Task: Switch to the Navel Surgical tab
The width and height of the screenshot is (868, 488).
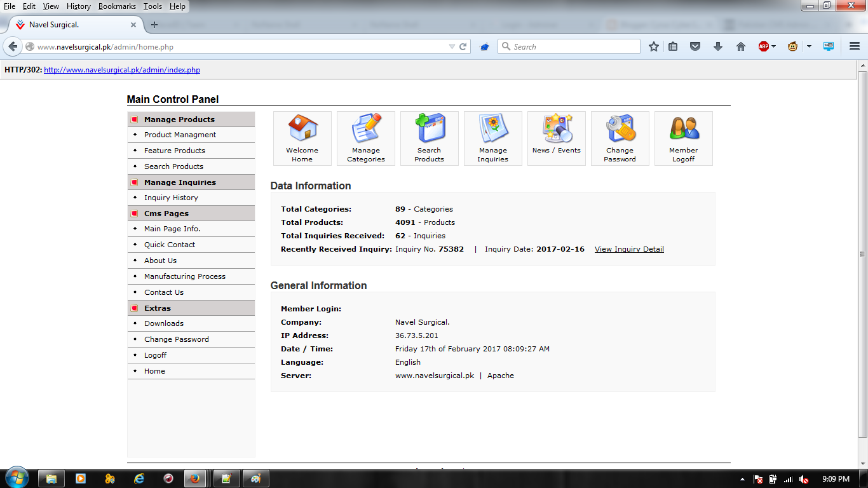Action: (x=70, y=25)
